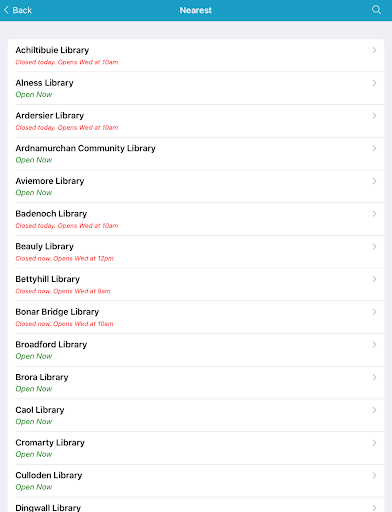Choose Badenoch Library from the list
This screenshot has height=512, width=392.
tap(196, 219)
